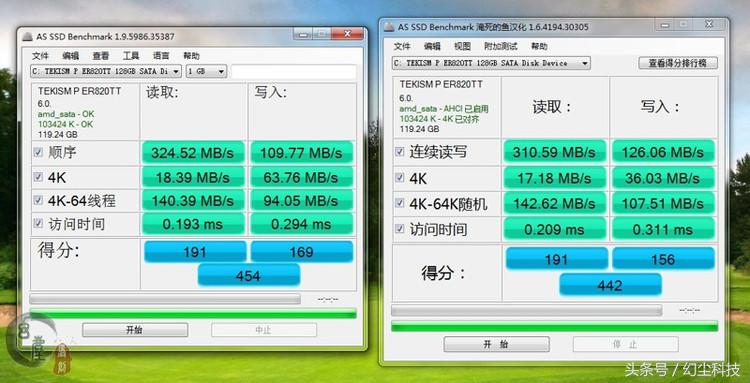This screenshot has width=750, height=383.
Task: Toggle 4K-64K随机 checkbox
Action: click(x=400, y=204)
